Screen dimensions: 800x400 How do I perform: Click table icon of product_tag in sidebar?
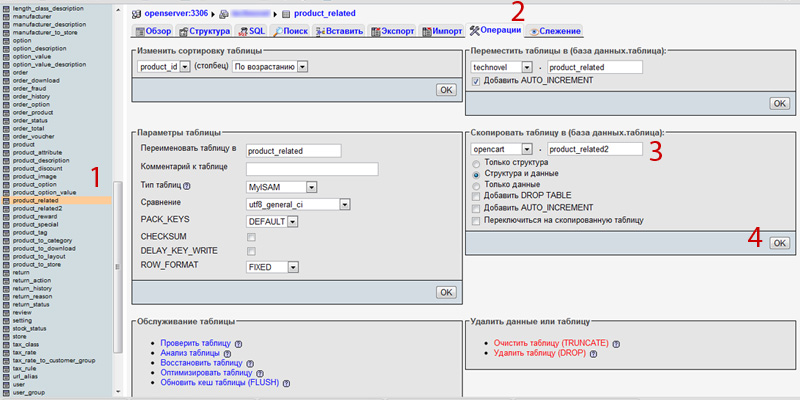pyautogui.click(x=6, y=233)
